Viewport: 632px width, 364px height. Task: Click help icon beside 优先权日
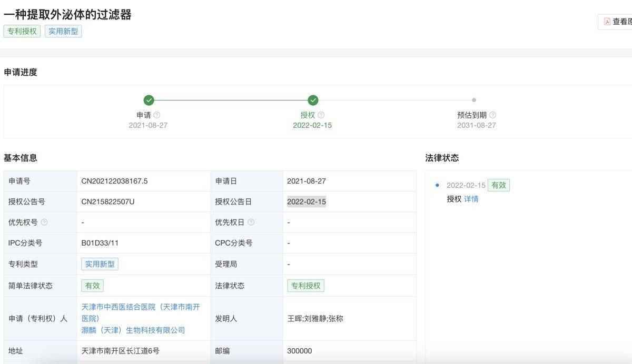pyautogui.click(x=251, y=223)
